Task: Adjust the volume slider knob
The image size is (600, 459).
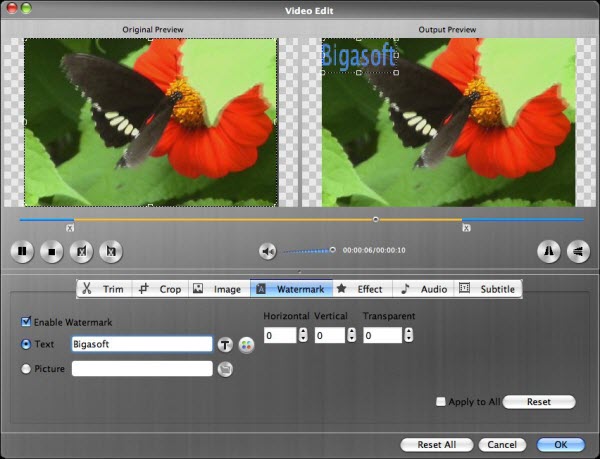Action: (333, 250)
